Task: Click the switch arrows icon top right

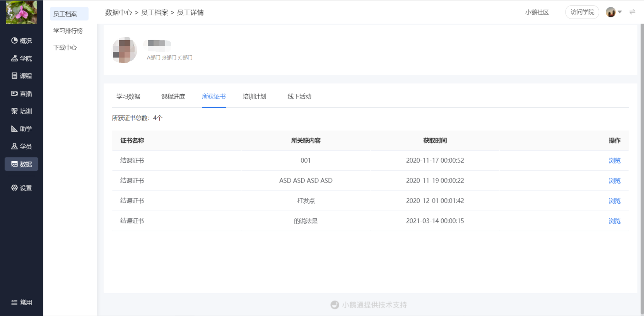Action: pyautogui.click(x=632, y=12)
